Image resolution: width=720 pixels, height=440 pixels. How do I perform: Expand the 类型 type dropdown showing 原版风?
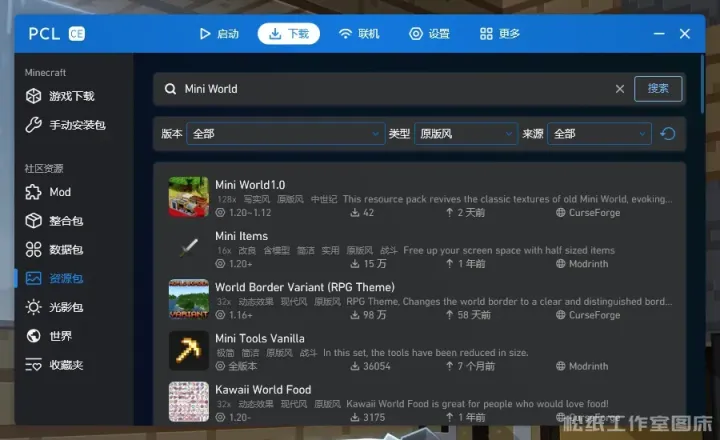click(x=466, y=134)
